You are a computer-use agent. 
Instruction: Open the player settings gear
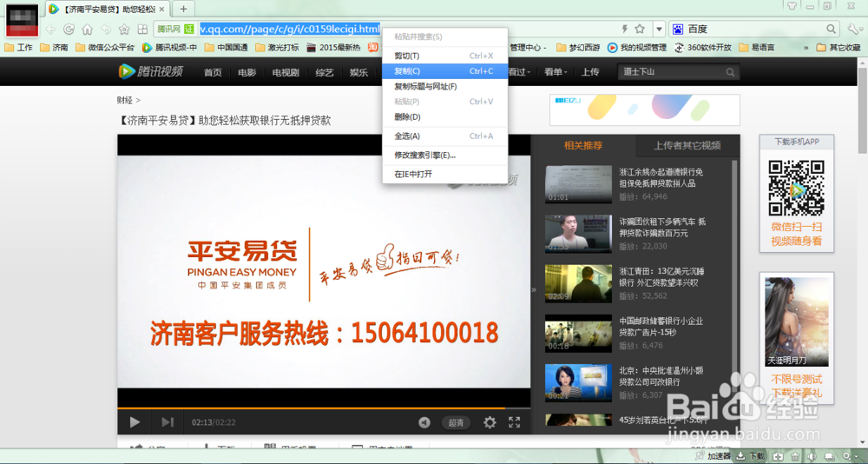coord(490,422)
